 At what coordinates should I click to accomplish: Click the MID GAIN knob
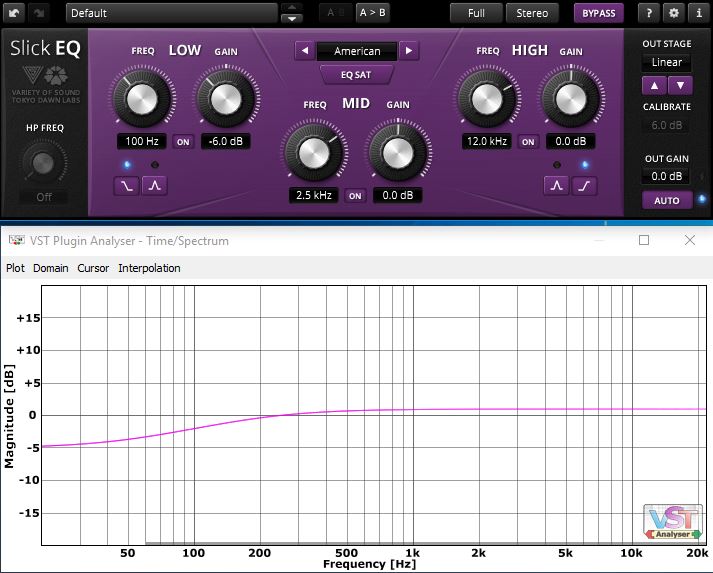(398, 152)
